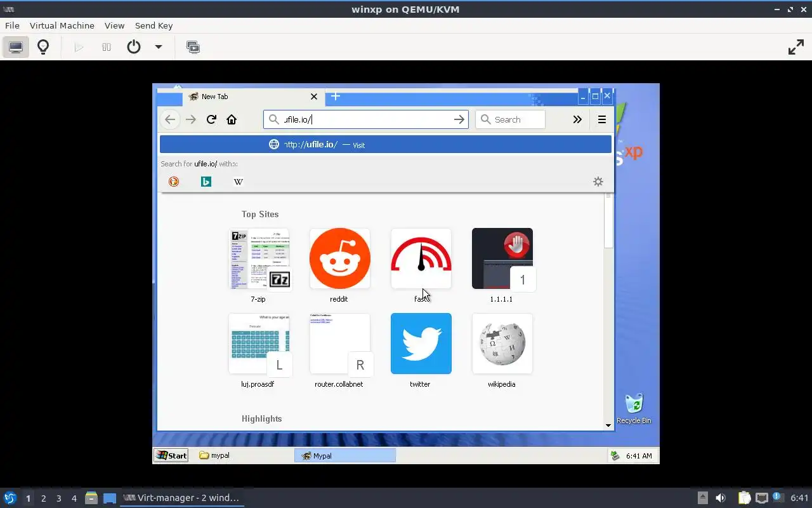This screenshot has width=812, height=508.
Task: Click the run virtual machine play icon
Action: click(x=79, y=47)
